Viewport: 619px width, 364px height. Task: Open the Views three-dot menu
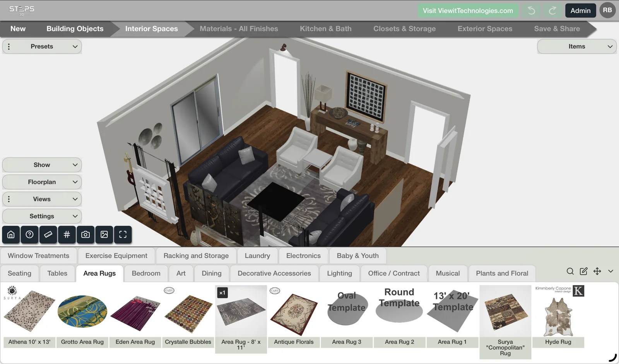9,199
